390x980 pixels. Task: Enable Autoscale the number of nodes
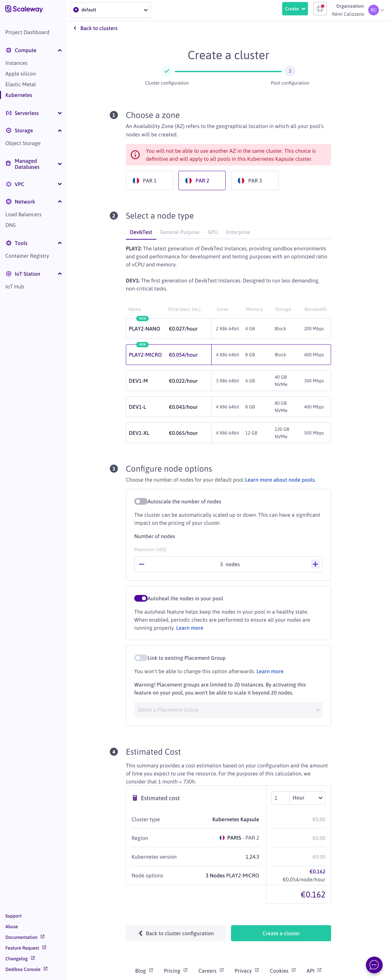[141, 501]
